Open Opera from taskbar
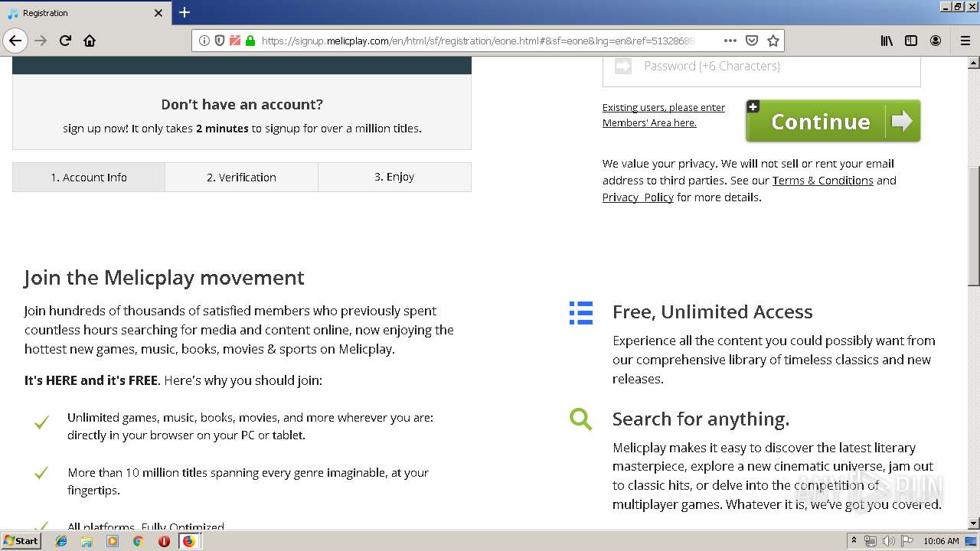Viewport: 980px width, 551px height. tap(164, 541)
